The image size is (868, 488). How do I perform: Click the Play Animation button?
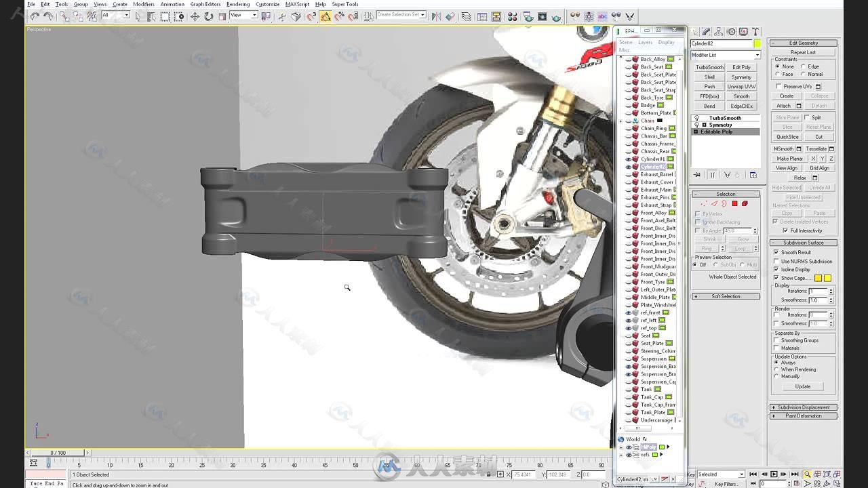tap(774, 474)
